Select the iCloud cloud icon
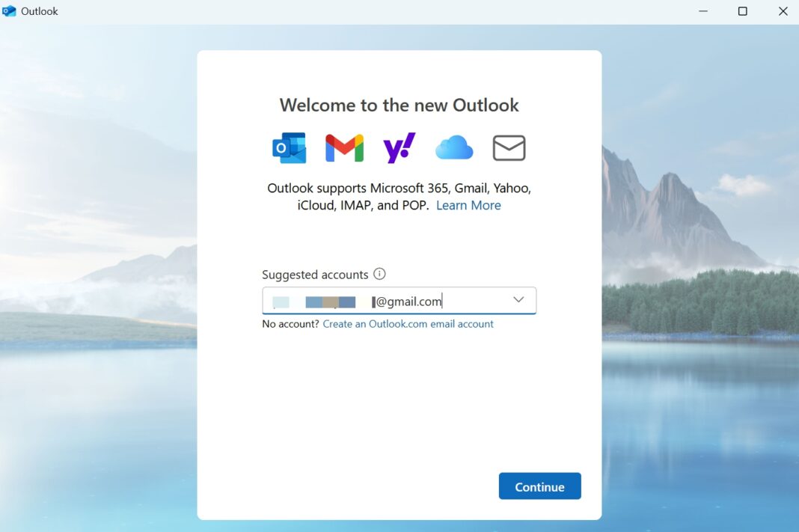The image size is (799, 532). point(453,147)
